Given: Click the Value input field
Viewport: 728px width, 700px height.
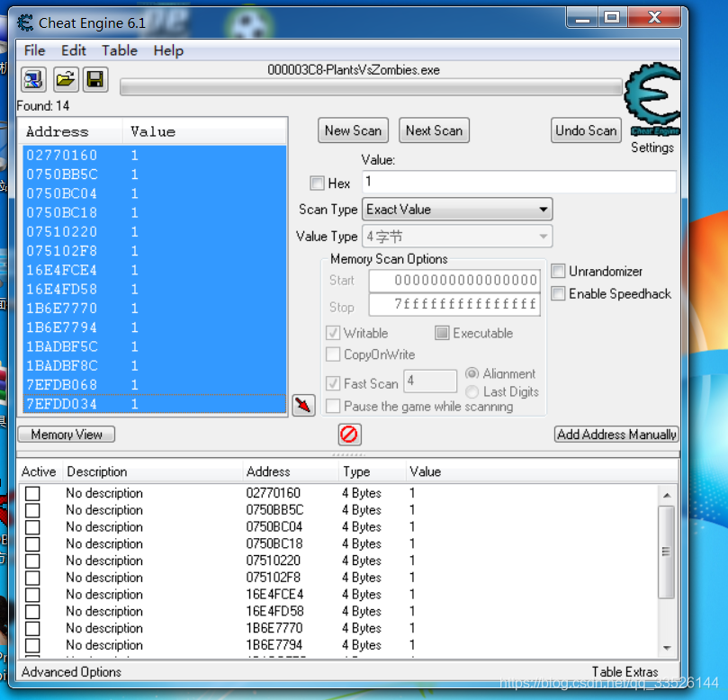Looking at the screenshot, I should [x=519, y=181].
